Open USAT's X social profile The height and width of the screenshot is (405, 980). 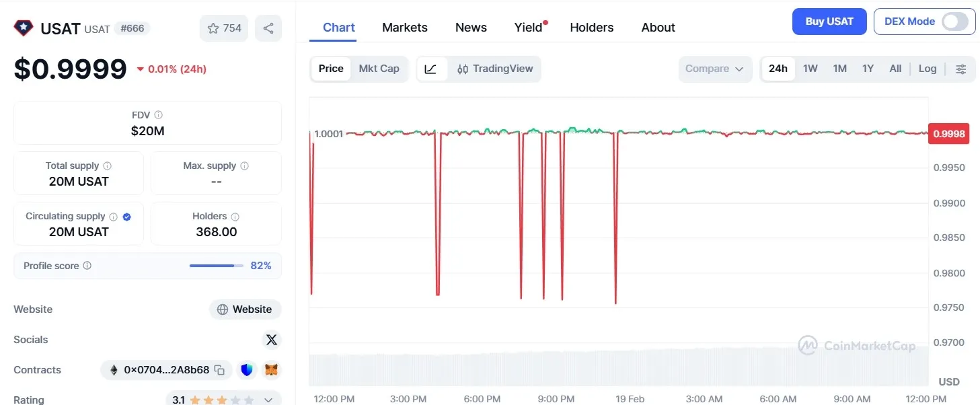pos(272,340)
